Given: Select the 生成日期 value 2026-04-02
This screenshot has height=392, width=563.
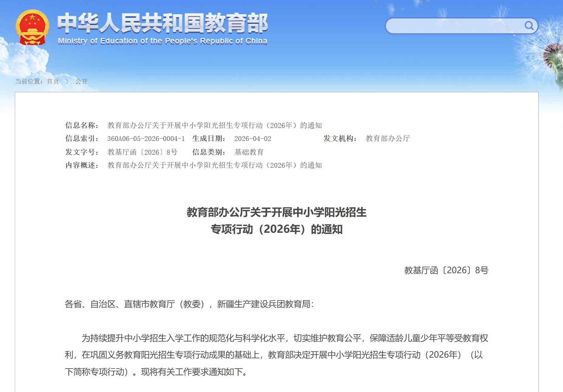Looking at the screenshot, I should (253, 139).
